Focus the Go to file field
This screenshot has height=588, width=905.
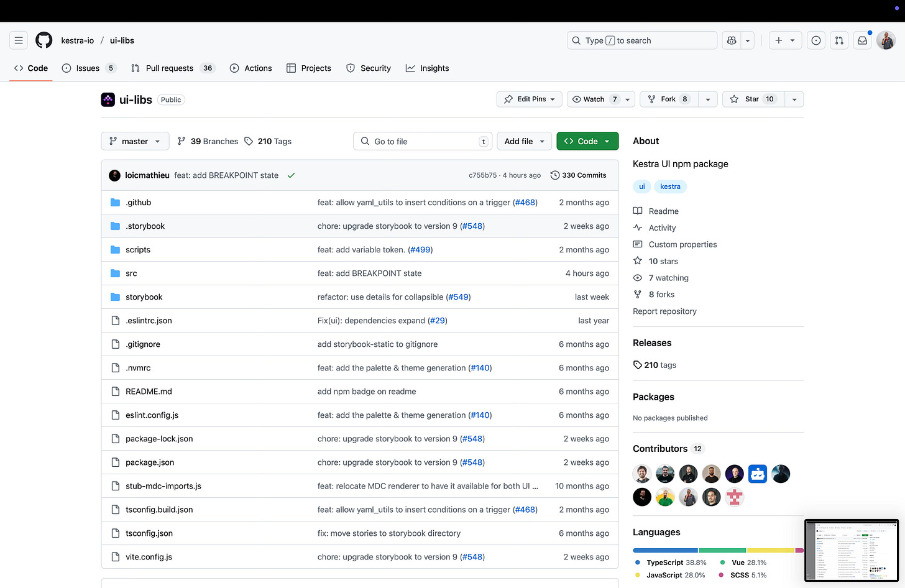423,142
